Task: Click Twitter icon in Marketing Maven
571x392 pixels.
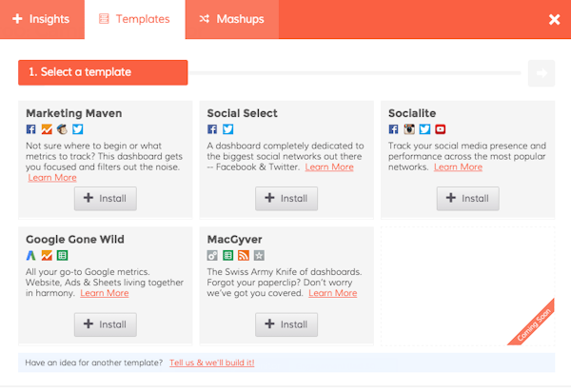Action: [78, 129]
